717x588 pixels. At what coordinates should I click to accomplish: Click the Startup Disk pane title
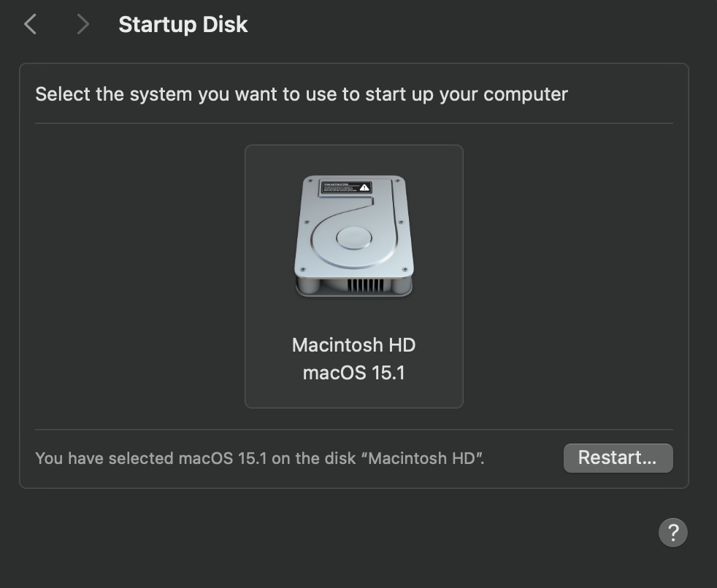(183, 24)
